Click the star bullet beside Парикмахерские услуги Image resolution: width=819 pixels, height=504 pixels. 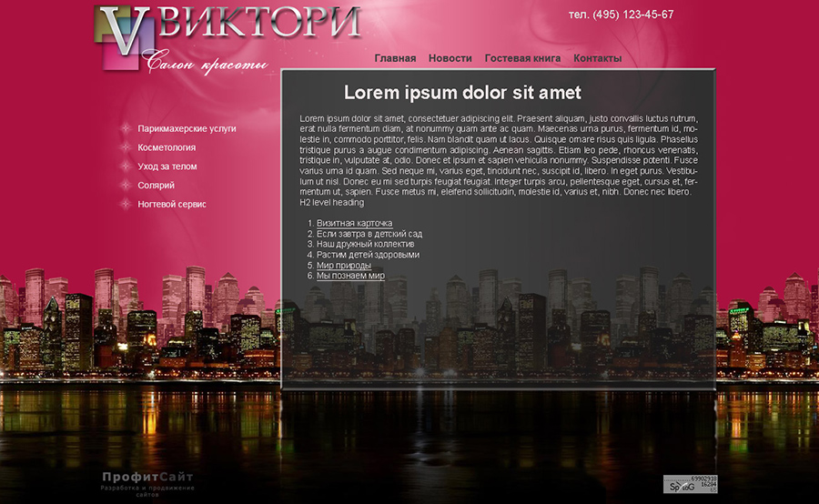125,128
